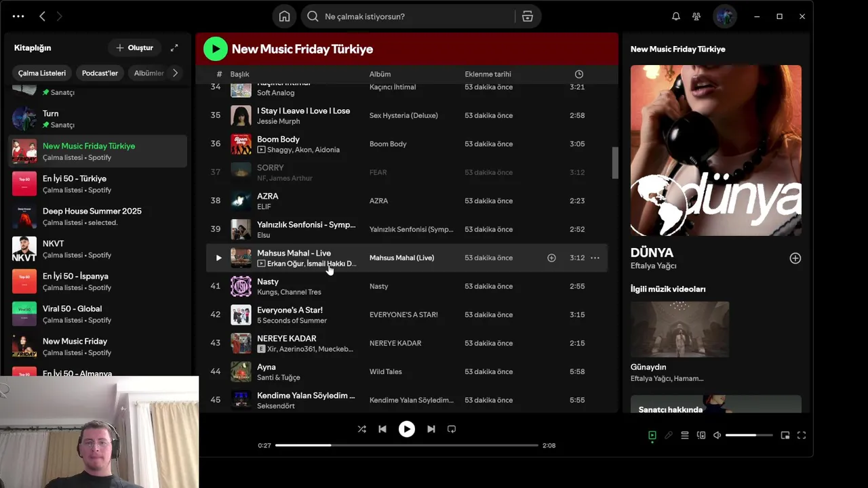Seek in the song progress bar
868x488 pixels.
click(407, 445)
